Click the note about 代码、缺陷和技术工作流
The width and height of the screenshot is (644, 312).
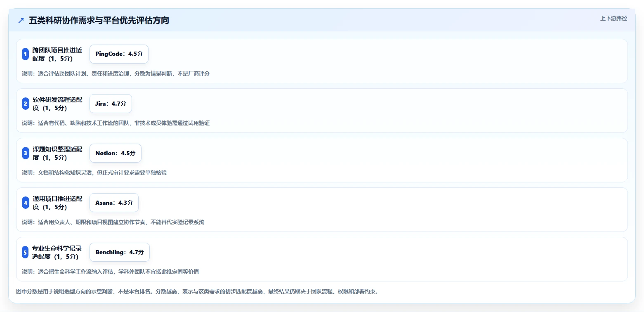coord(116,123)
